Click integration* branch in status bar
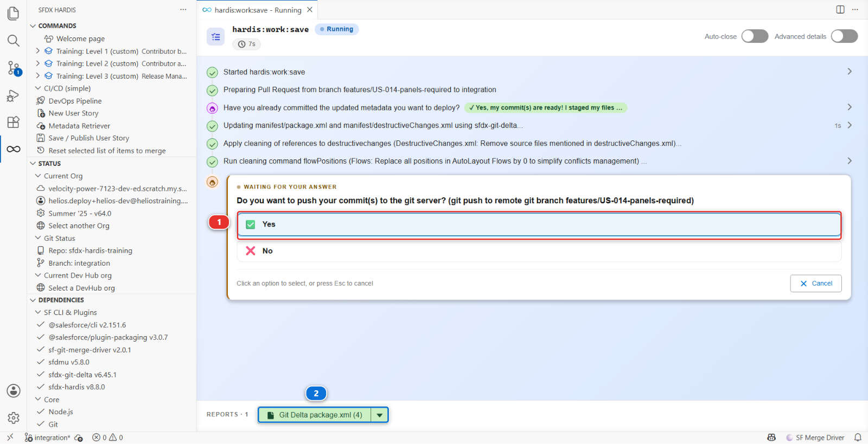Image resolution: width=868 pixels, height=444 pixels. tap(47, 437)
